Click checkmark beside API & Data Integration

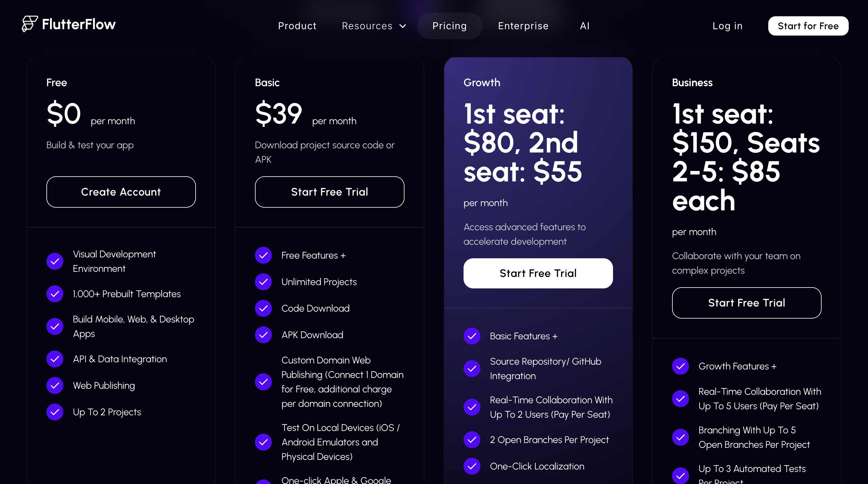point(55,359)
